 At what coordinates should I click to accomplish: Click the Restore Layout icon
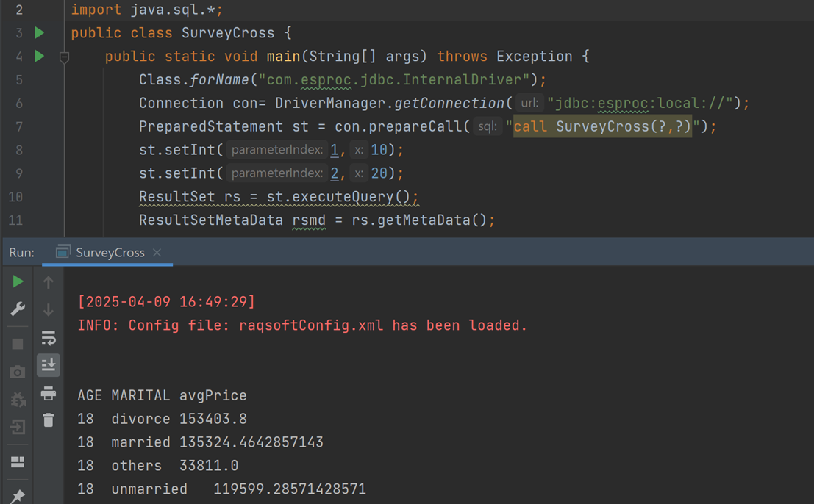(x=18, y=462)
